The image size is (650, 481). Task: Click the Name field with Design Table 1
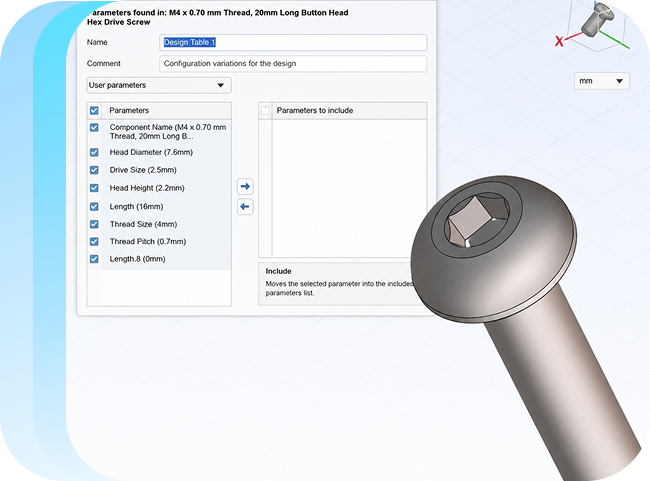pos(293,42)
